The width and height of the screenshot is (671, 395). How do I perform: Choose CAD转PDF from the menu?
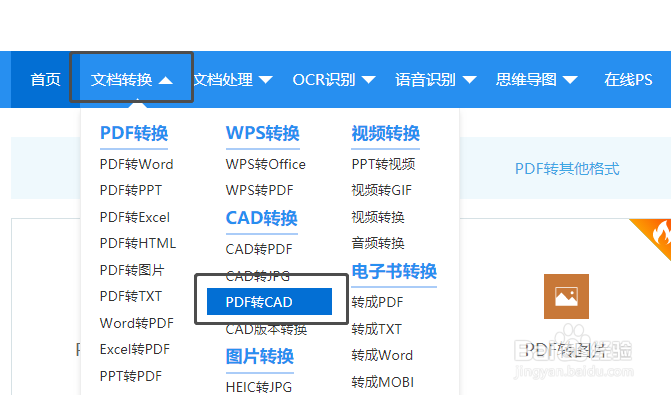[x=259, y=249]
